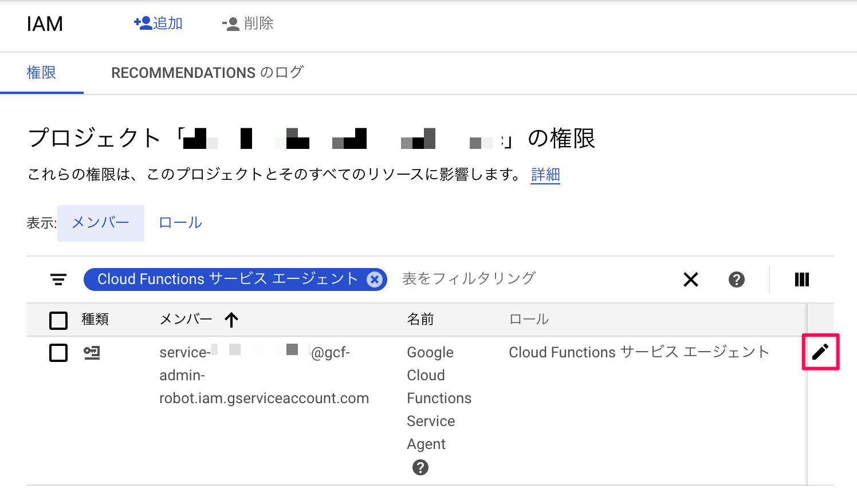Click the service account type icon in 種類 column
Screen dimensions: 857x504
(x=92, y=353)
